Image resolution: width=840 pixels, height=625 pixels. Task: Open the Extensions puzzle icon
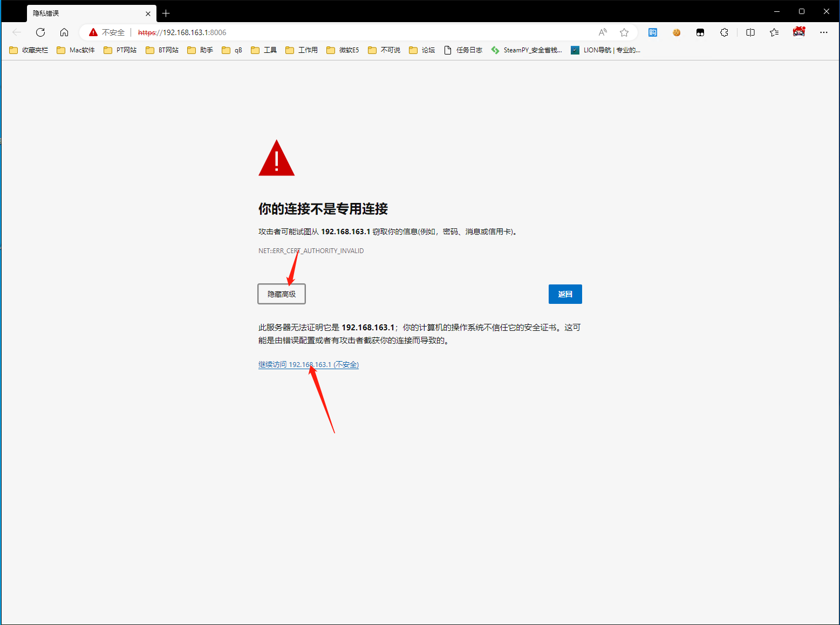(x=724, y=32)
